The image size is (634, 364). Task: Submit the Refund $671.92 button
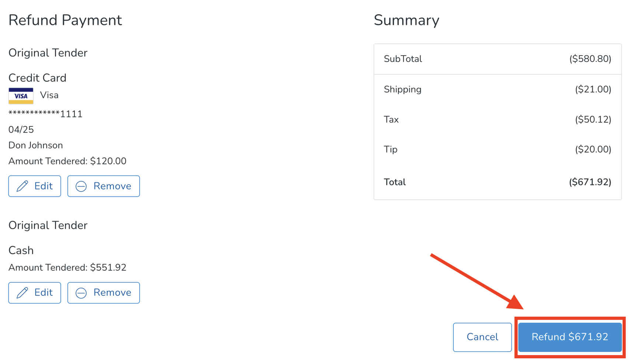[x=569, y=337]
